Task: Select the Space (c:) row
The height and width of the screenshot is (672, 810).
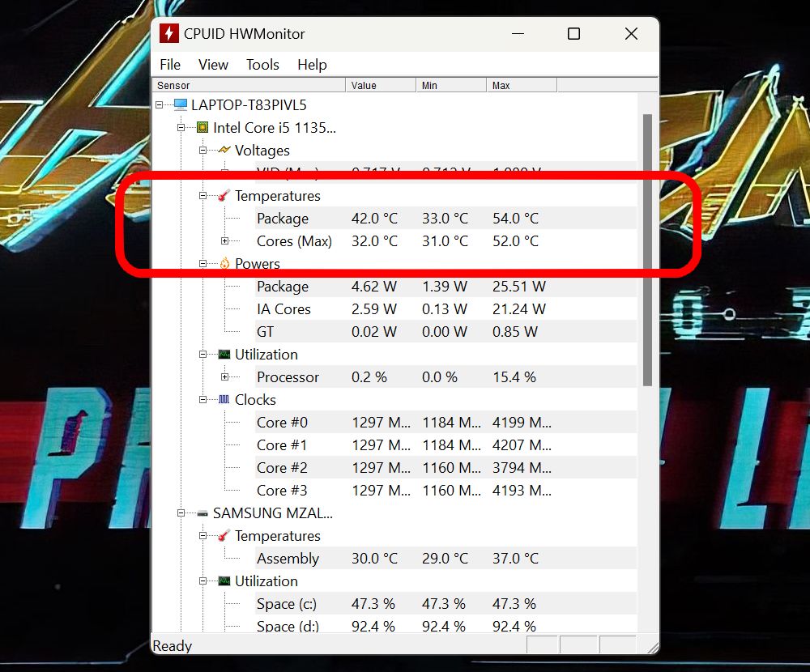Action: [x=446, y=604]
